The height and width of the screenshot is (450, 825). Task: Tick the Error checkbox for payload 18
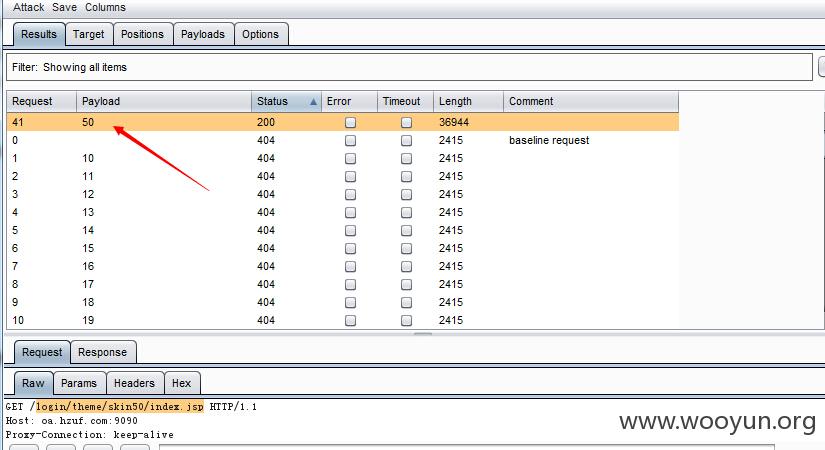(x=350, y=303)
